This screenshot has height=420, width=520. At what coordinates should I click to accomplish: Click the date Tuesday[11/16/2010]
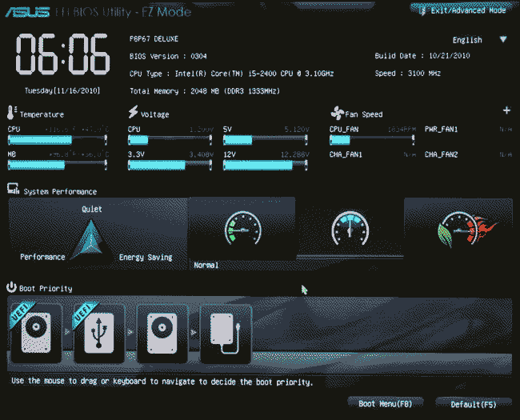[x=62, y=90]
